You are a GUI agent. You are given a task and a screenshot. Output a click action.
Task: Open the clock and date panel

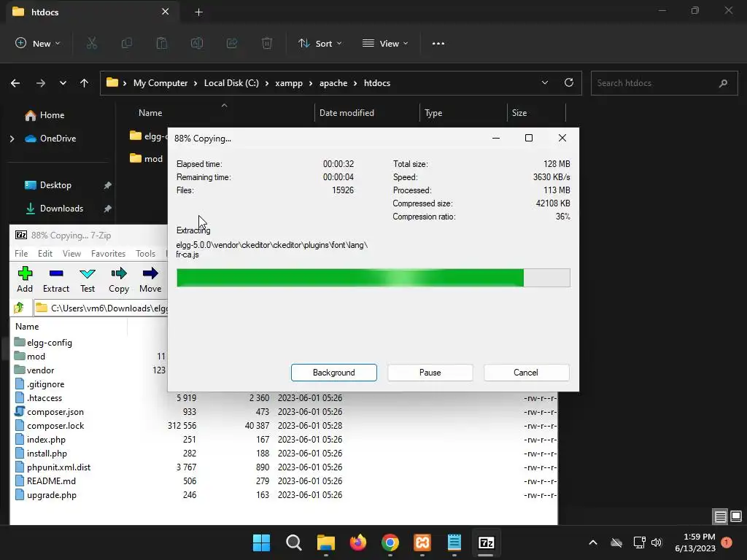695,542
